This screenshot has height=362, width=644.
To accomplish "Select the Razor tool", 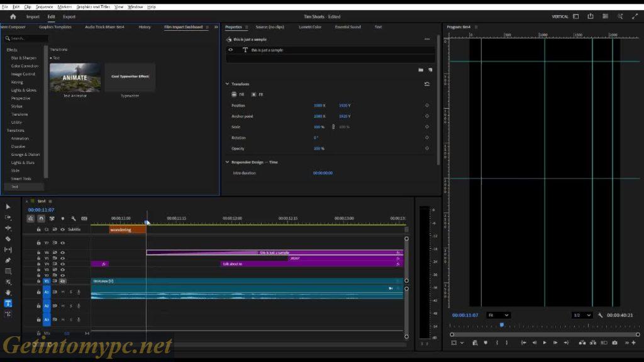I will [8, 238].
